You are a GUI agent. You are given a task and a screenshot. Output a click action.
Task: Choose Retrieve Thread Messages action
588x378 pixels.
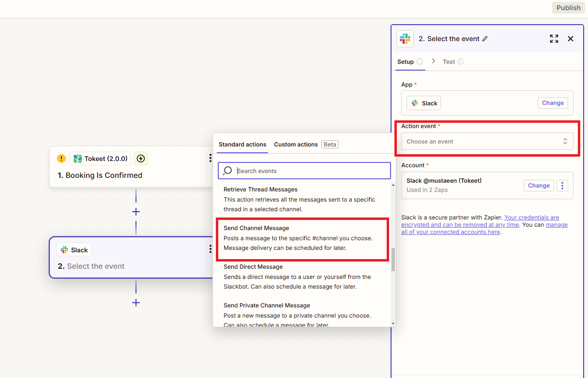[x=303, y=199]
